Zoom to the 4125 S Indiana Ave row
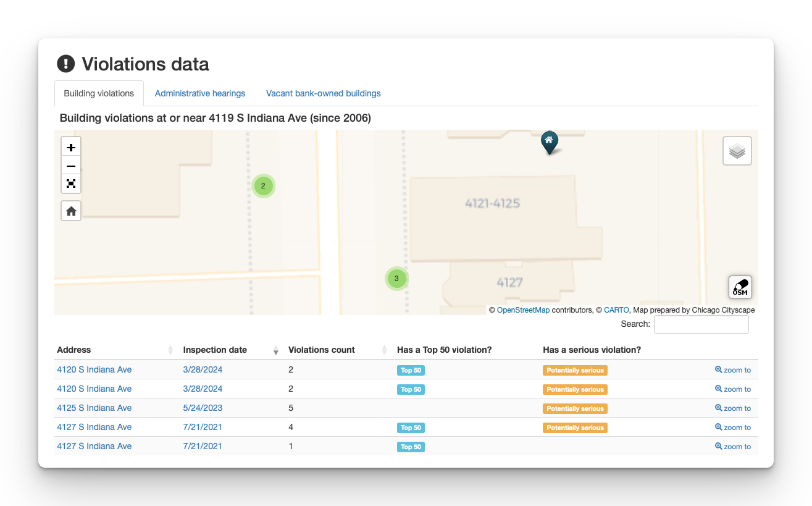 pos(733,408)
